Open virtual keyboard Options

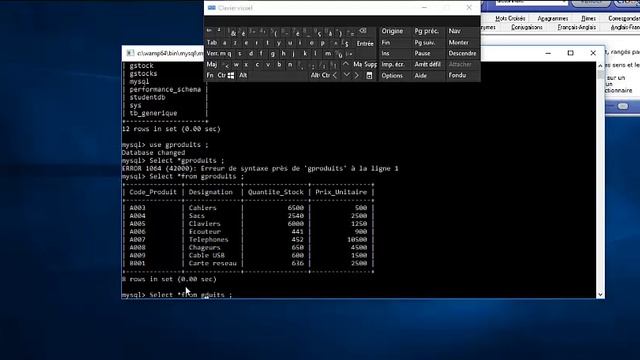392,76
